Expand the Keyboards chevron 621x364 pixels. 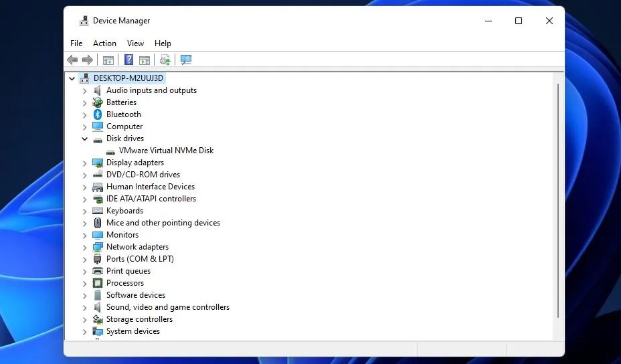pyautogui.click(x=84, y=211)
